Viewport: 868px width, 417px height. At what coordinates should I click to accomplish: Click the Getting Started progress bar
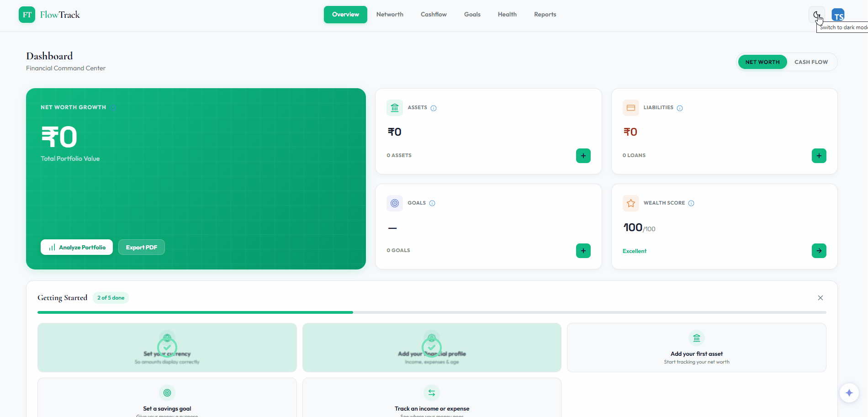point(432,312)
